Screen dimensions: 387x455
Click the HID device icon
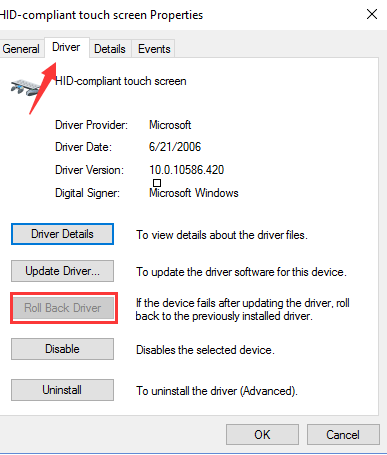(x=25, y=88)
